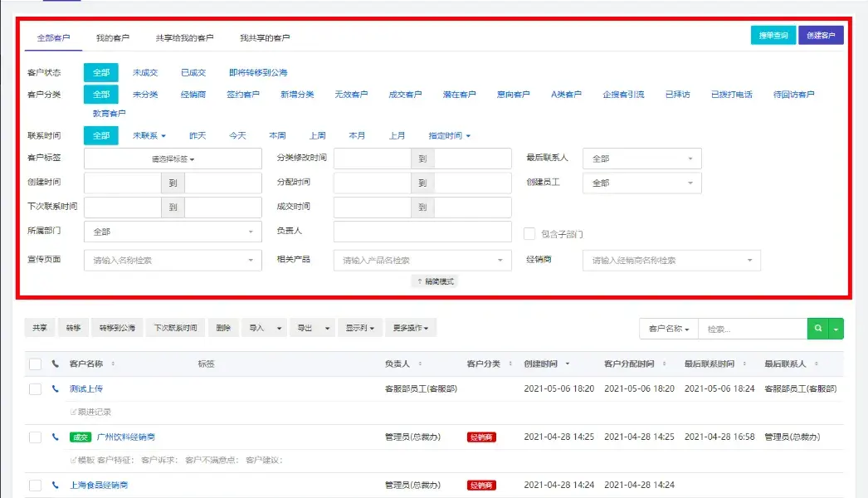The height and width of the screenshot is (498, 868).
Task: Click the phone icon in 测试上传 row
Action: click(55, 389)
